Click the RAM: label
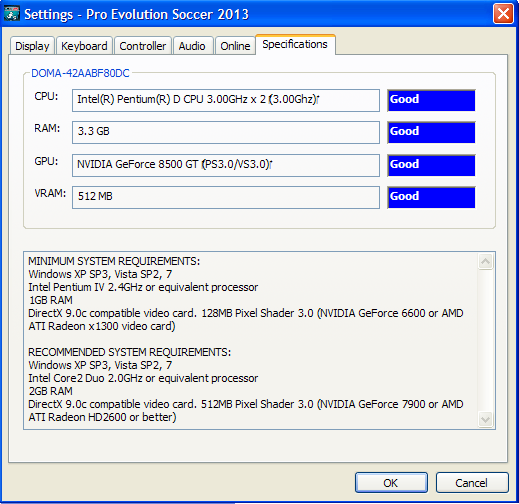 (47, 128)
